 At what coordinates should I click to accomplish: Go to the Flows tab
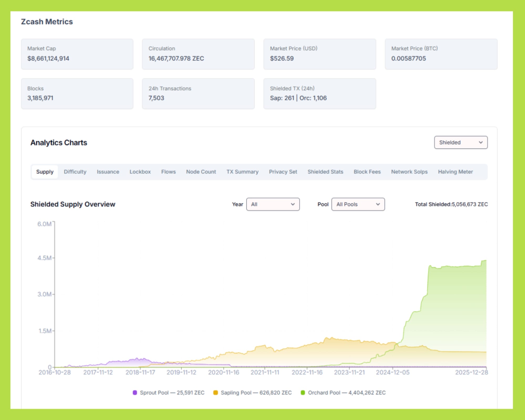pyautogui.click(x=168, y=172)
